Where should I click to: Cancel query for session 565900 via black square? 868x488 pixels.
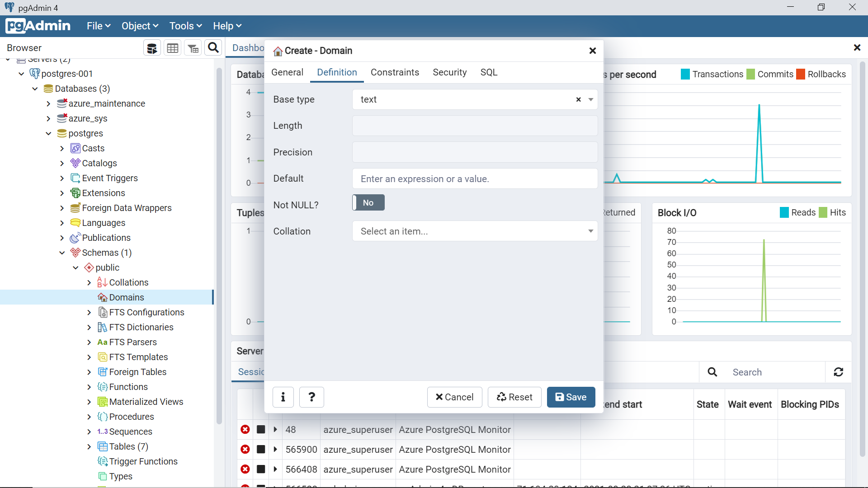[261, 450]
